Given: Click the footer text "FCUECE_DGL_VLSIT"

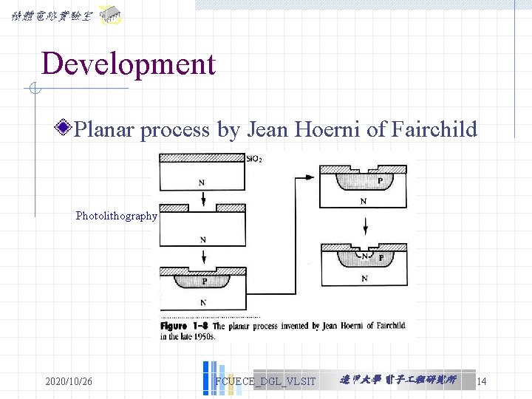Looking at the screenshot, I should pyautogui.click(x=265, y=381).
